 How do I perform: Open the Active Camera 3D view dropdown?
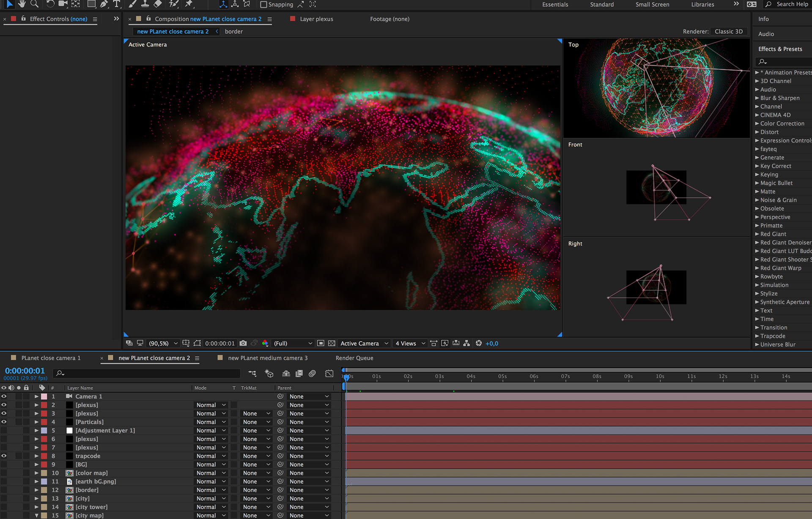tap(364, 343)
